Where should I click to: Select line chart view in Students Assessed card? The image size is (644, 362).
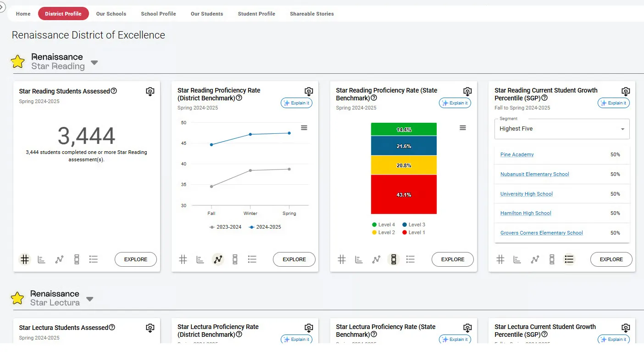click(59, 259)
